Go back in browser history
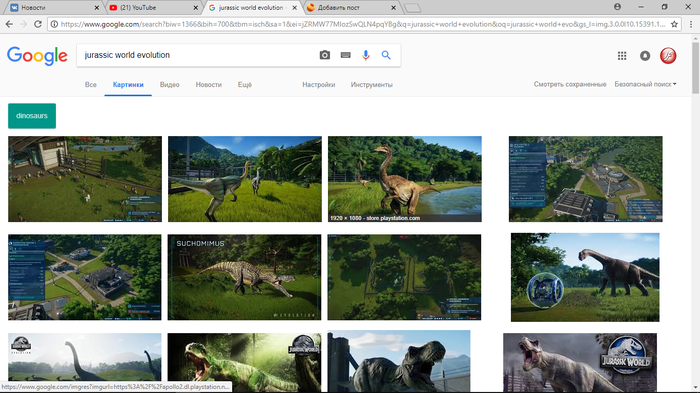Viewport: 700px width, 393px height. pos(9,24)
